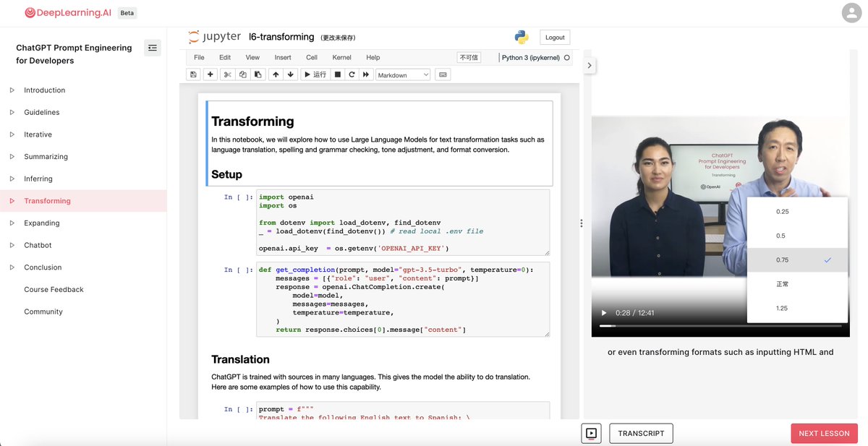Screen dimensions: 868x446
Task: Set playback speed to 0.5
Action: tap(797, 236)
